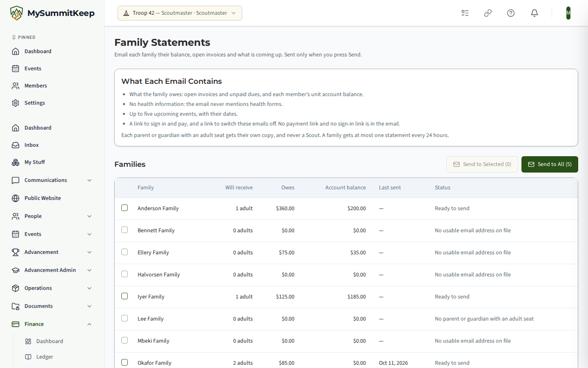Click the My Stuff icon
The height and width of the screenshot is (368, 588).
16,162
